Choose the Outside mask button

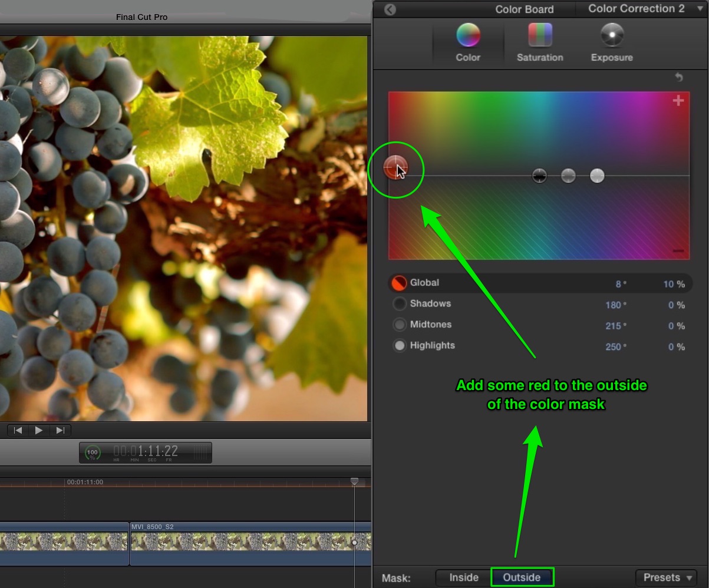[x=522, y=577]
